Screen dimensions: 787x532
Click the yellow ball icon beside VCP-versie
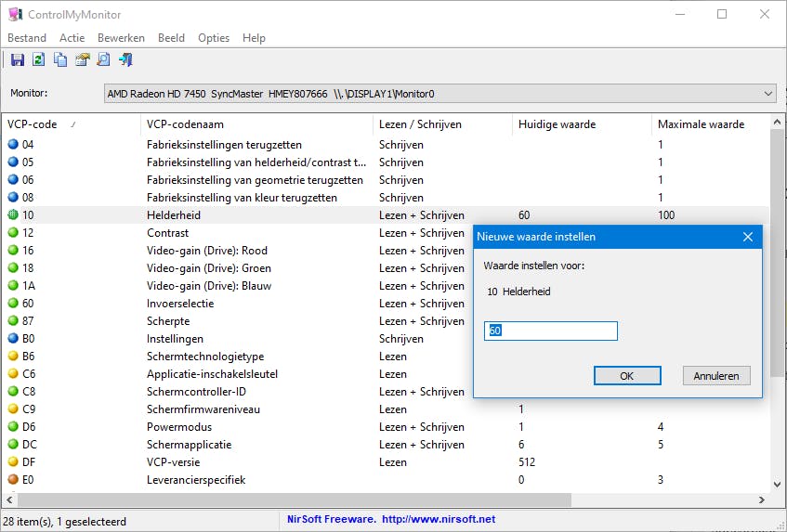[x=13, y=462]
